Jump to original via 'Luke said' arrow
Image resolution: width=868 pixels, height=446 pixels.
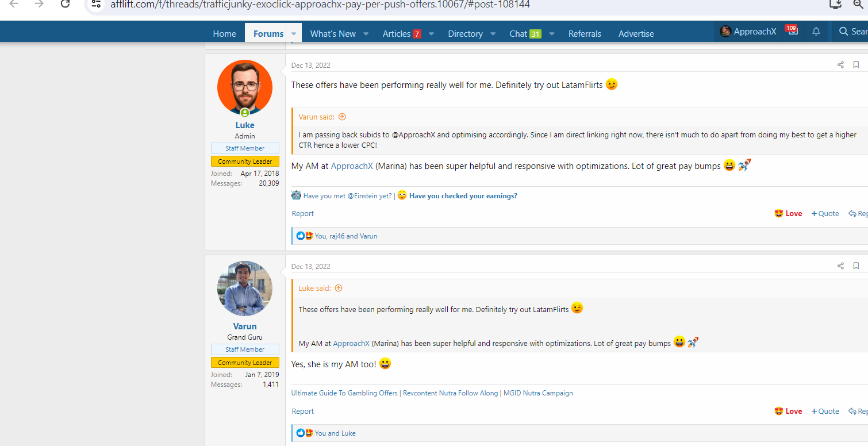(339, 288)
